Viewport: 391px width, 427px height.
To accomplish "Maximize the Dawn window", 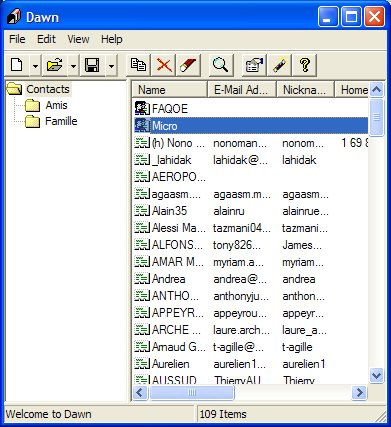I will pyautogui.click(x=351, y=17).
